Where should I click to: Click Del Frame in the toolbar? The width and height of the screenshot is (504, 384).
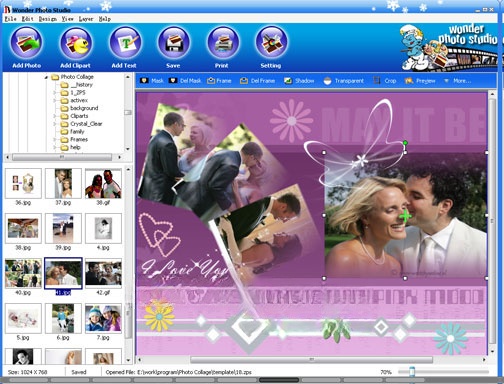pyautogui.click(x=258, y=81)
